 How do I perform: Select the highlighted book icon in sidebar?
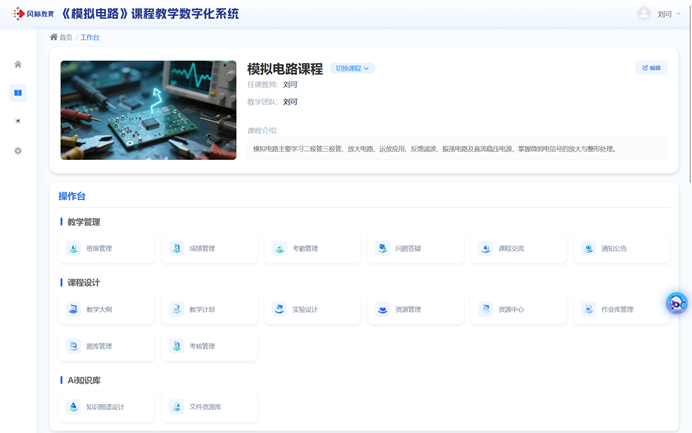point(18,93)
